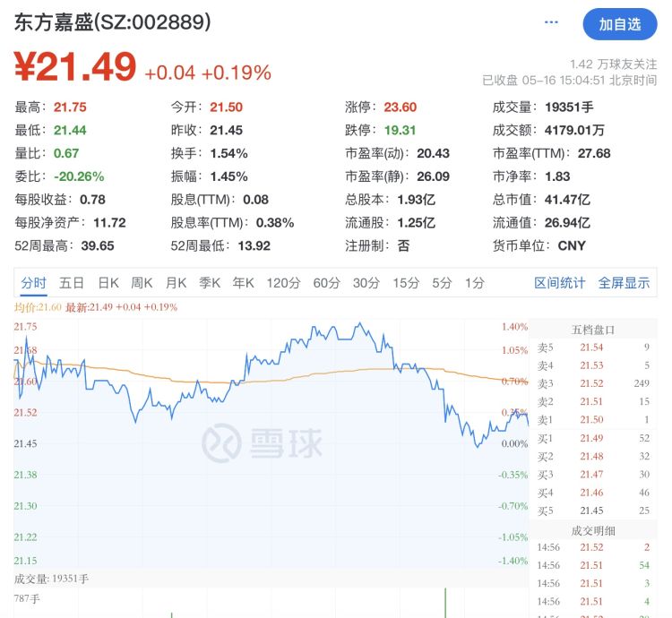Screen dimensions: 672x618
Task: Click the 五档盘口 header
Action: (593, 330)
